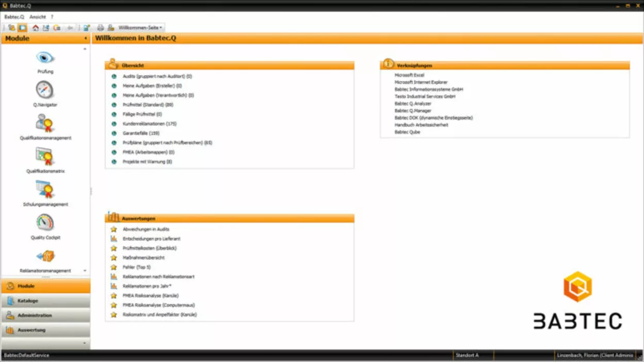Click the module list scroll-down arrow

click(85, 271)
